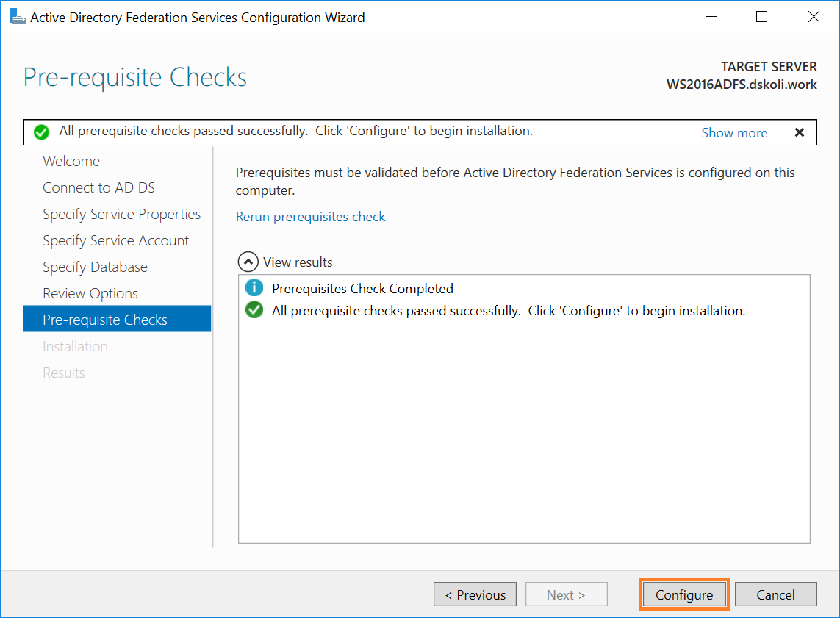Collapse the View results chevron
The height and width of the screenshot is (618, 840).
tap(248, 262)
